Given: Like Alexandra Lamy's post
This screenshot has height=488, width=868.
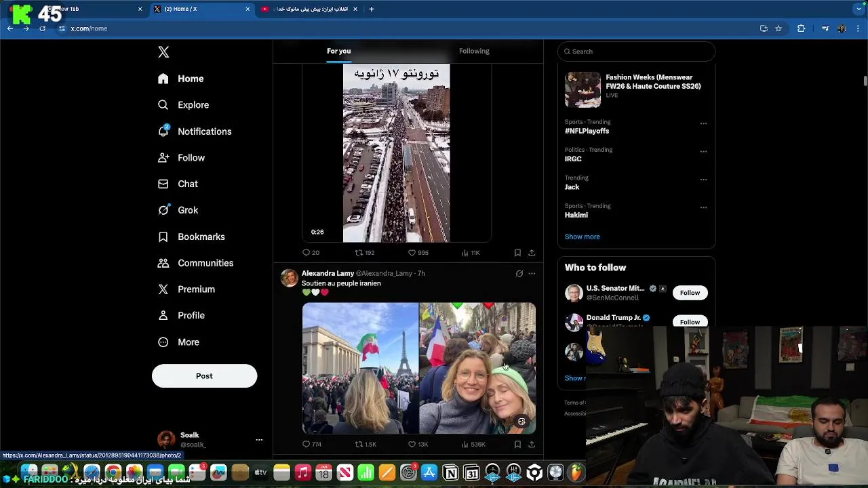Looking at the screenshot, I should point(418,445).
